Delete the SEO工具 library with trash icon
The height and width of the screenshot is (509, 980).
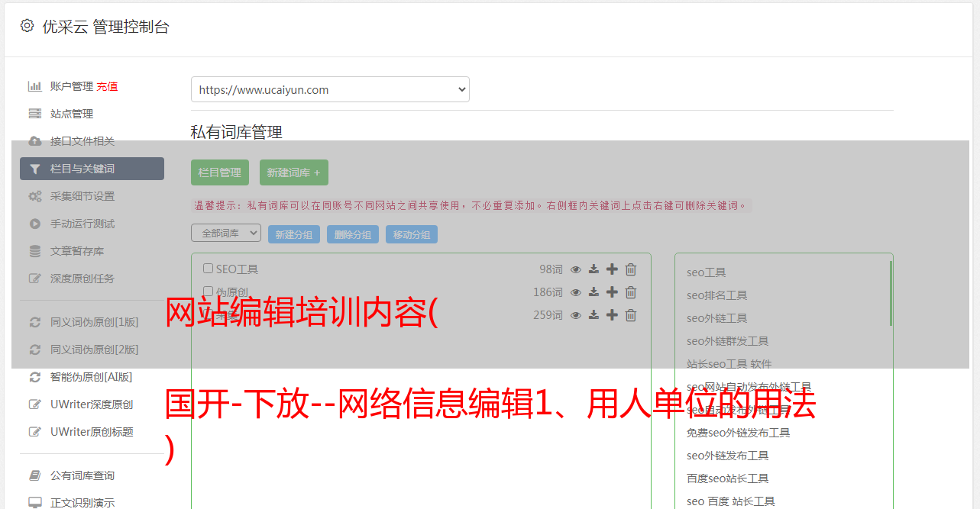(631, 269)
